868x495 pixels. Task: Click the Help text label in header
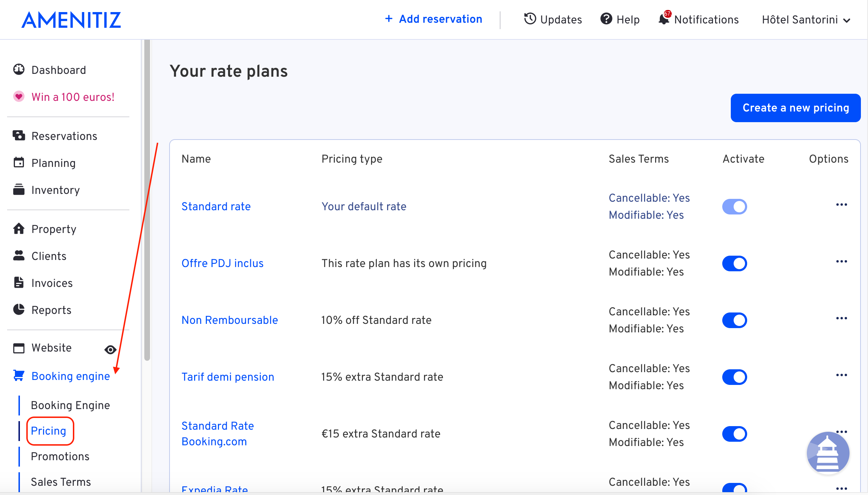click(628, 20)
